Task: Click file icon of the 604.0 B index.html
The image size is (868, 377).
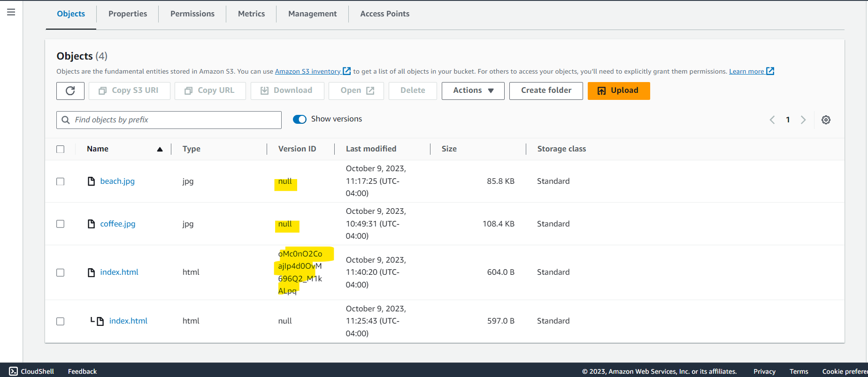Action: (x=92, y=272)
